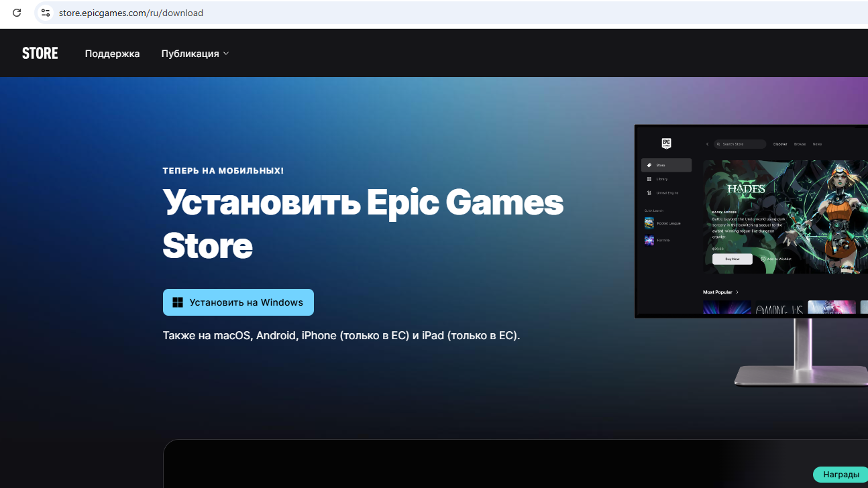Open the site information icon beside the URL

(x=46, y=13)
